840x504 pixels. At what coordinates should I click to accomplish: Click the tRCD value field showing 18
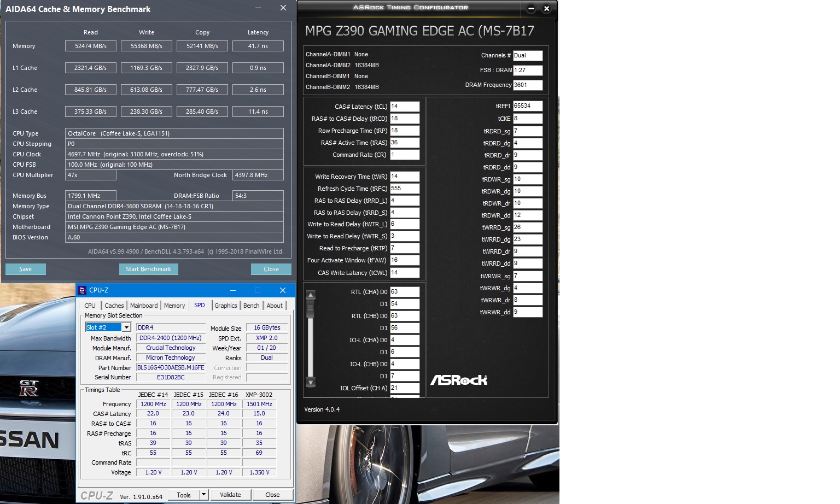[x=405, y=119]
